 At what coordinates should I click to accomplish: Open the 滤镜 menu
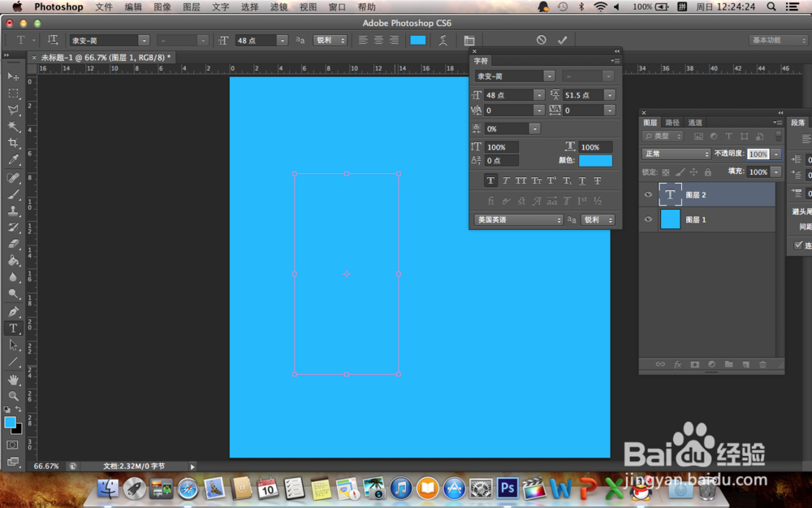point(279,7)
